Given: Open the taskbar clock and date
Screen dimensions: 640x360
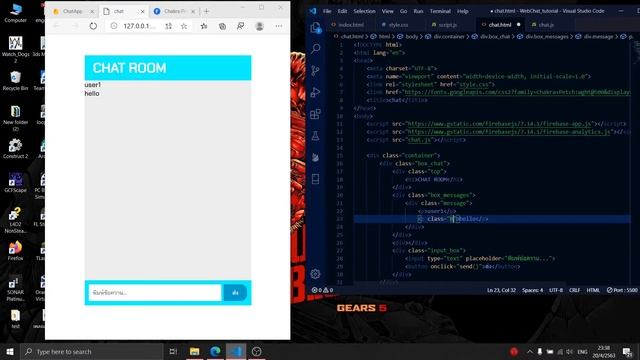Looking at the screenshot, I should 604,351.
